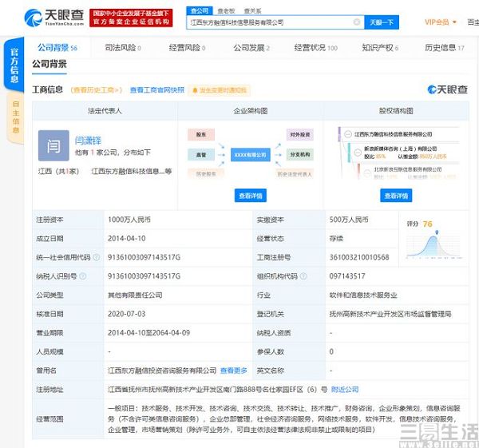Open the 公司发展 tab
The width and height of the screenshot is (479, 448).
click(x=251, y=48)
